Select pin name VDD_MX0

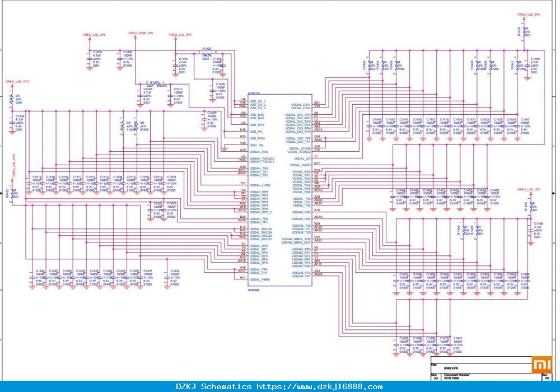pyautogui.click(x=257, y=115)
